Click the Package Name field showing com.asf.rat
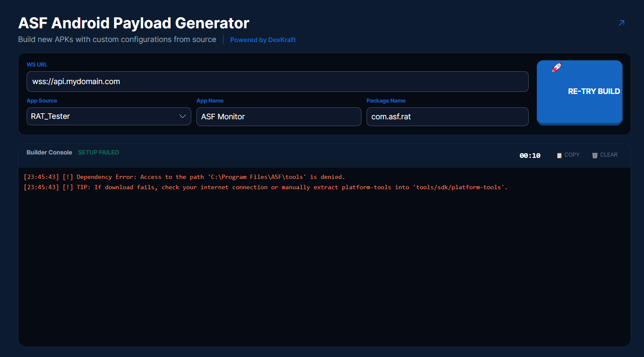 click(448, 117)
